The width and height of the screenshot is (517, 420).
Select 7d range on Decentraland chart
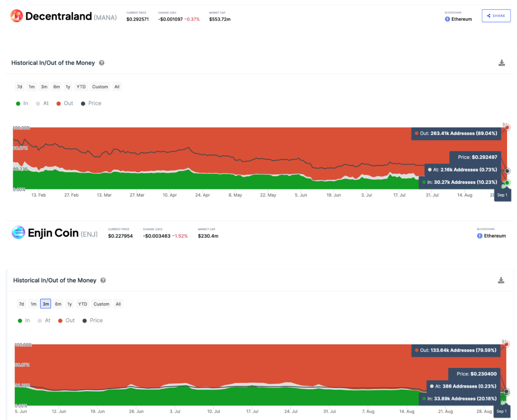click(x=20, y=87)
